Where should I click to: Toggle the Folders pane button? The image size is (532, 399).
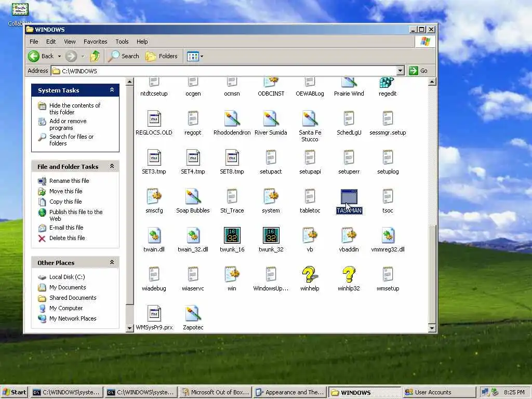point(162,56)
